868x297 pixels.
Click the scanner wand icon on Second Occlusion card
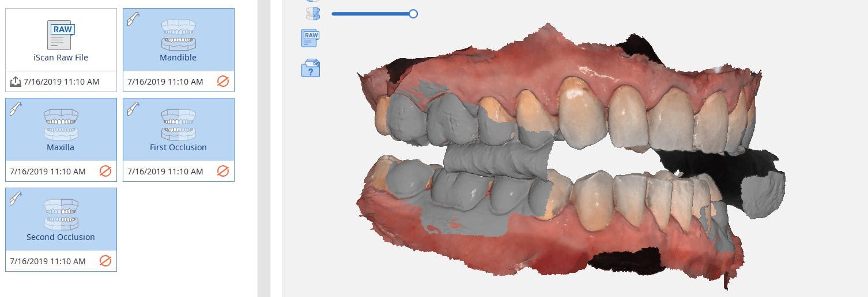click(x=14, y=197)
